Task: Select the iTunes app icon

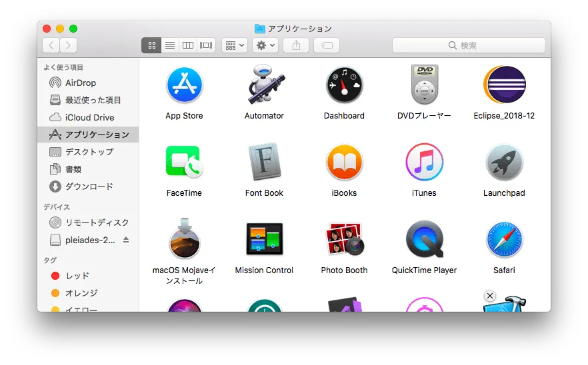Action: click(x=424, y=163)
